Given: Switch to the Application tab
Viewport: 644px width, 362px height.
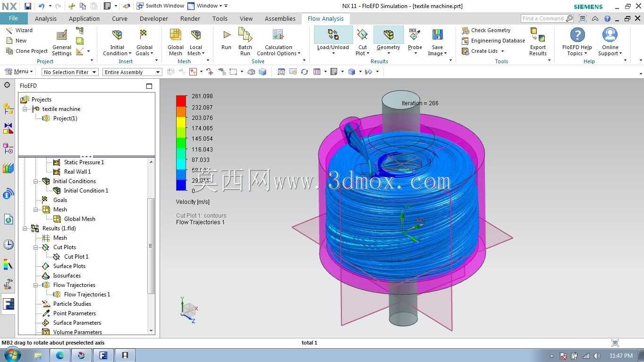Looking at the screenshot, I should 84,19.
